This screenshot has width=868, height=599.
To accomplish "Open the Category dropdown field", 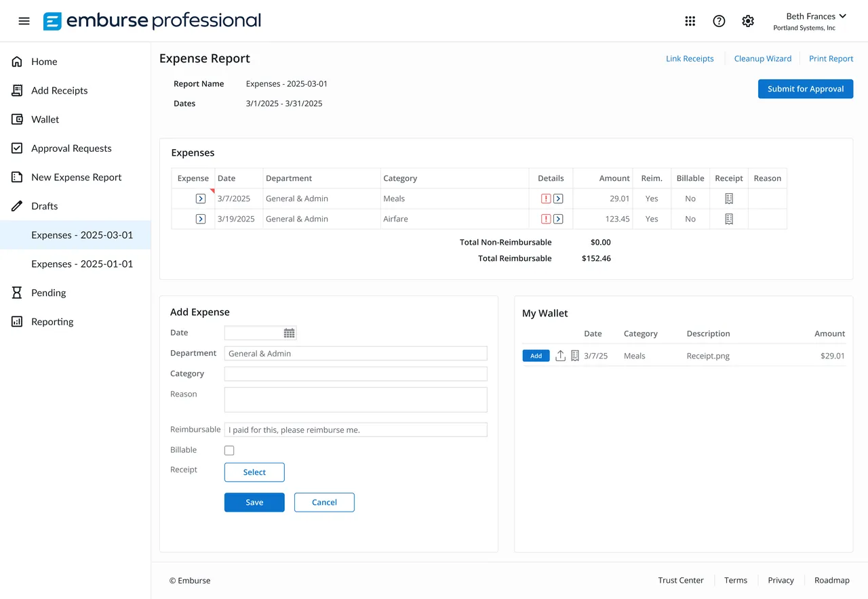I will click(x=355, y=373).
